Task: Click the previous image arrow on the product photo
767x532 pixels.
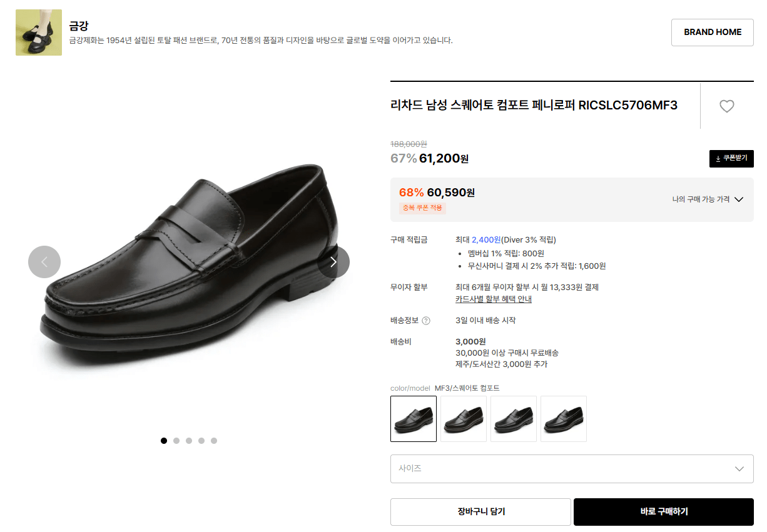Action: 44,262
